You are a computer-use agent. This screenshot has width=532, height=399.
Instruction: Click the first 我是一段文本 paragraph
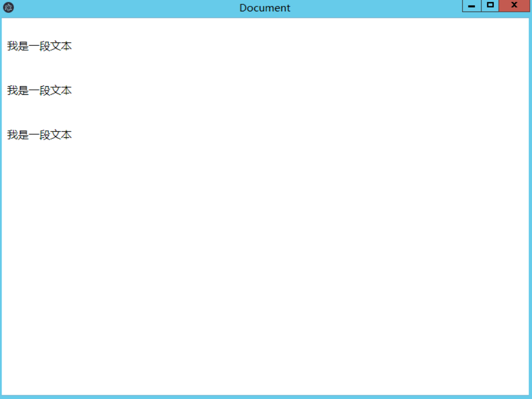(x=39, y=46)
